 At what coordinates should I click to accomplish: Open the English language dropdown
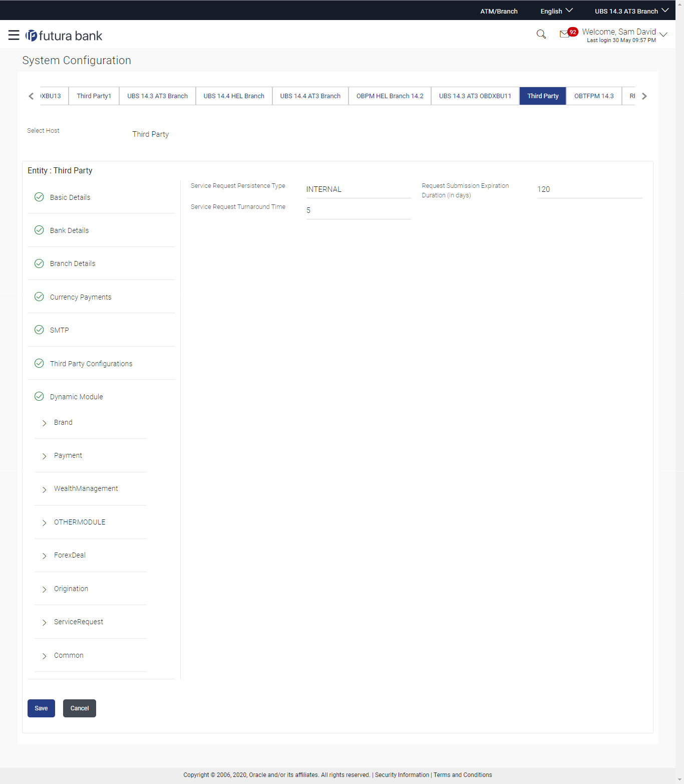[x=556, y=11]
